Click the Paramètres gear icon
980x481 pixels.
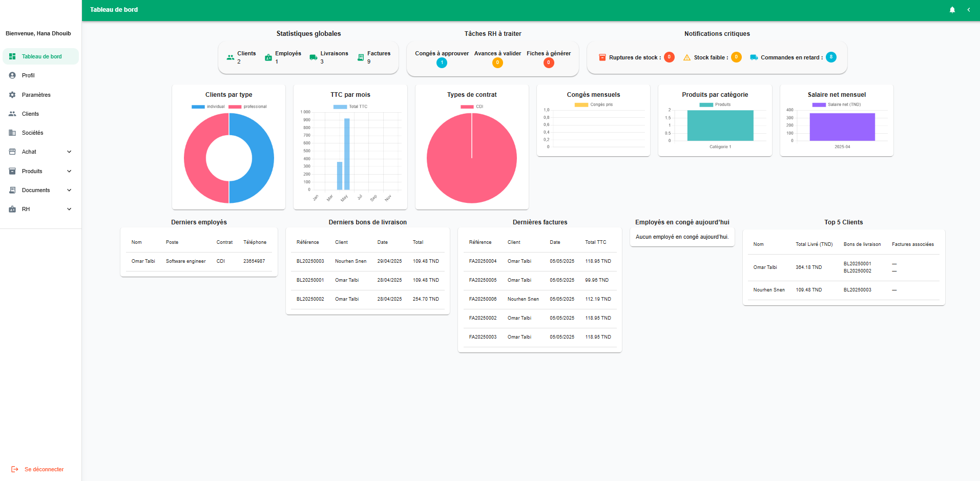point(12,95)
